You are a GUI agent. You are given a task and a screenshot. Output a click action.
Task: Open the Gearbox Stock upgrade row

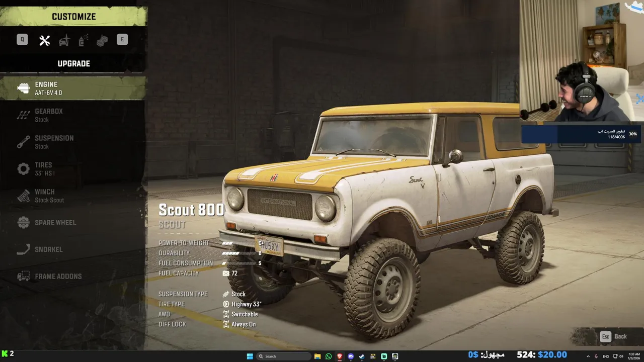[73, 115]
